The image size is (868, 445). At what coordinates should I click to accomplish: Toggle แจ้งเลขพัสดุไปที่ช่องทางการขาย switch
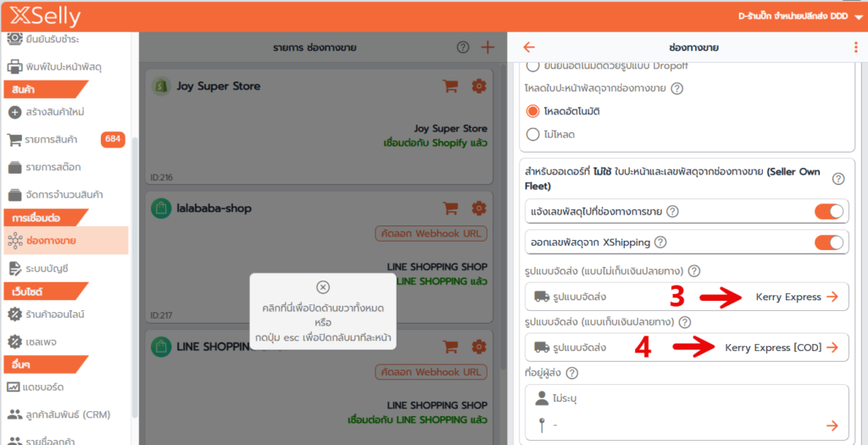click(x=828, y=211)
